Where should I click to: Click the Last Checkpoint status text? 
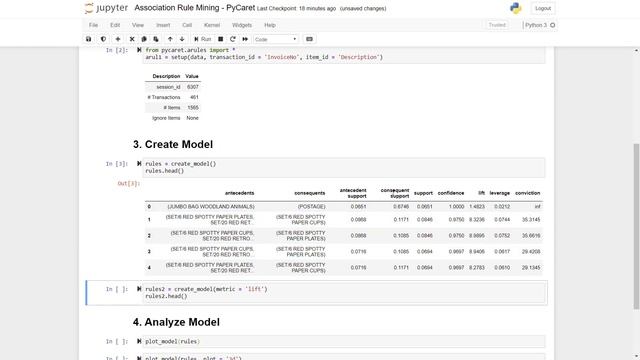tap(296, 8)
